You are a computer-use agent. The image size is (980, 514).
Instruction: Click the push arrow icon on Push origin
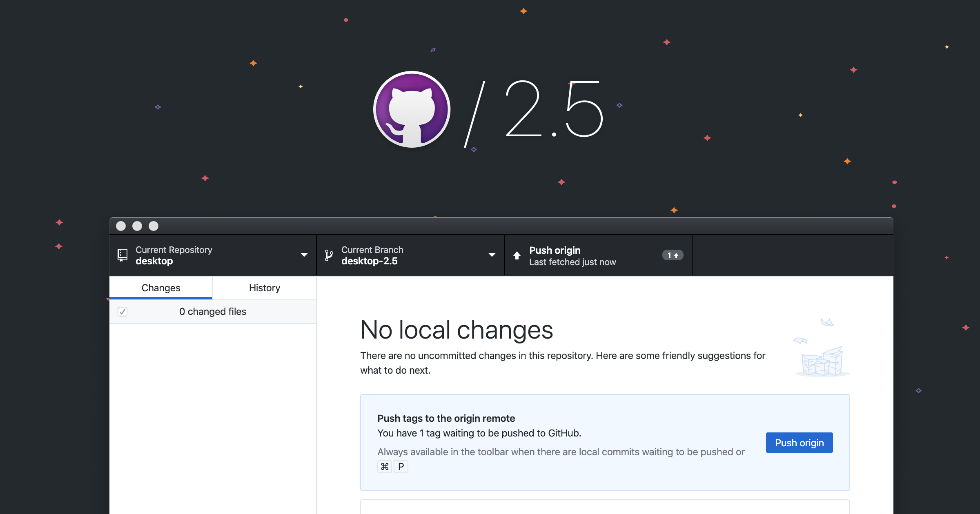pyautogui.click(x=517, y=255)
